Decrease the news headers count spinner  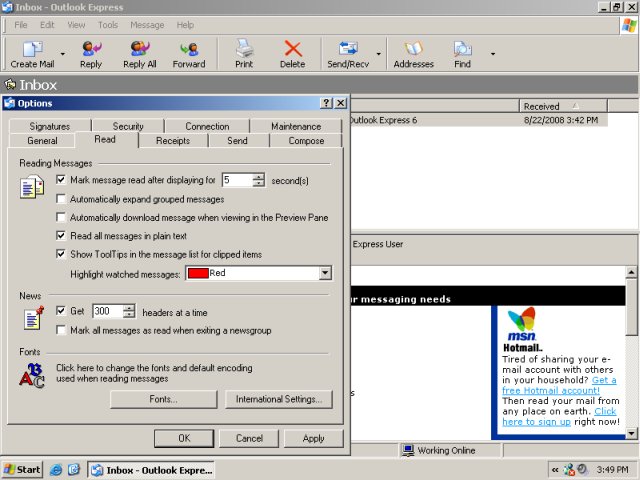coord(129,315)
